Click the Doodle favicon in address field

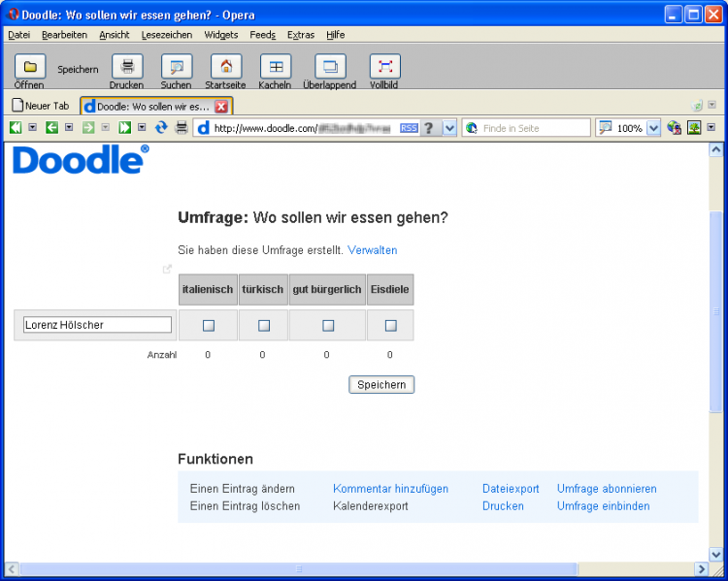(204, 128)
